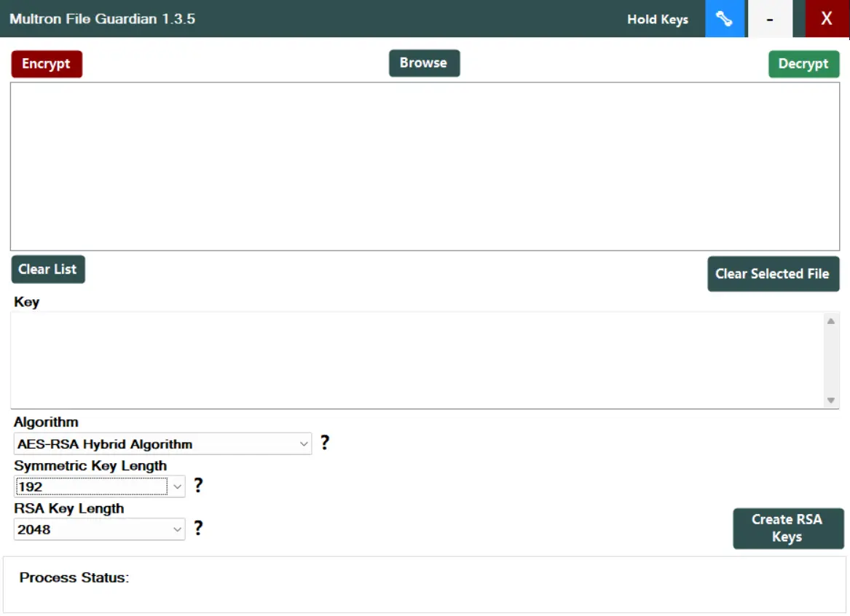
Task: Click inside the Key text area
Action: tap(417, 360)
